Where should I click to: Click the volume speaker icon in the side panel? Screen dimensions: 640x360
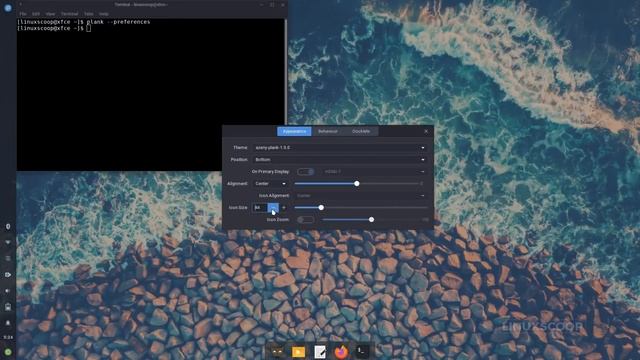coord(8,291)
